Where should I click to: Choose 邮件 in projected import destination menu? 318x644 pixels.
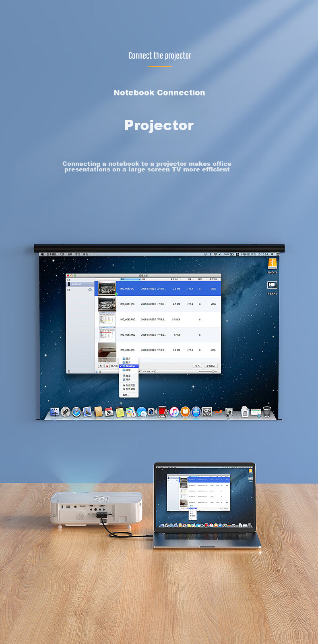[128, 380]
